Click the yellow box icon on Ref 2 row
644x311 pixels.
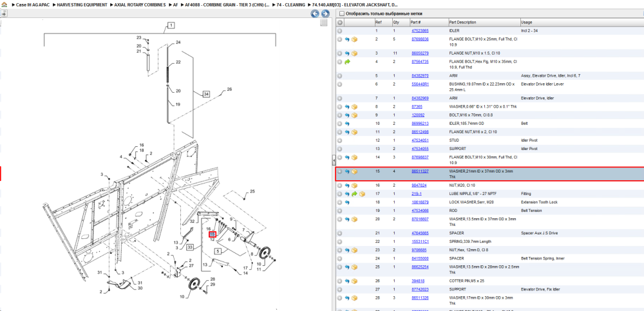coord(354,39)
